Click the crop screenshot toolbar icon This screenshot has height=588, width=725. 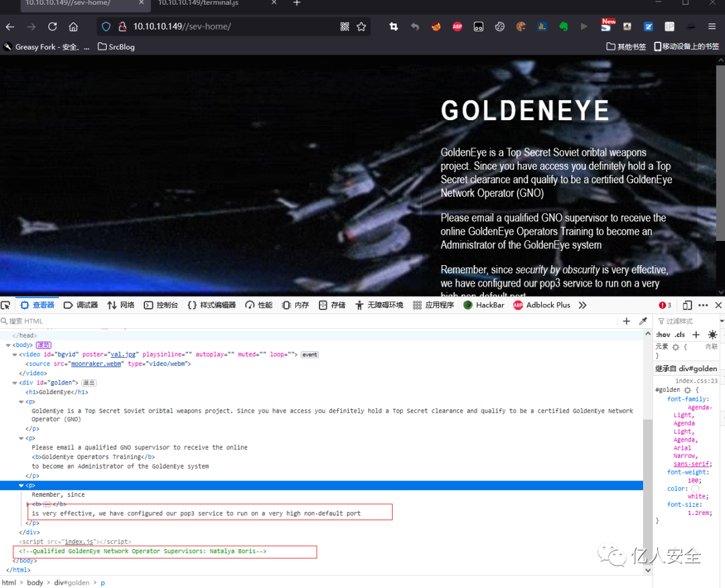tap(393, 27)
